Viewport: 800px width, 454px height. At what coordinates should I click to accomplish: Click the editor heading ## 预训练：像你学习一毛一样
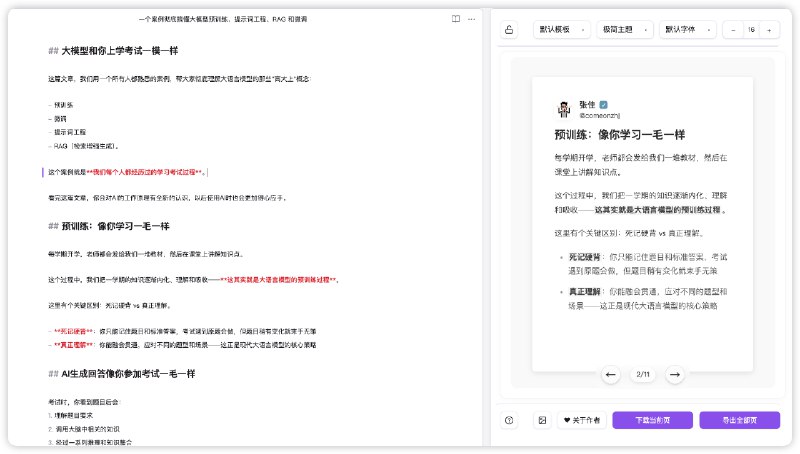pos(109,226)
